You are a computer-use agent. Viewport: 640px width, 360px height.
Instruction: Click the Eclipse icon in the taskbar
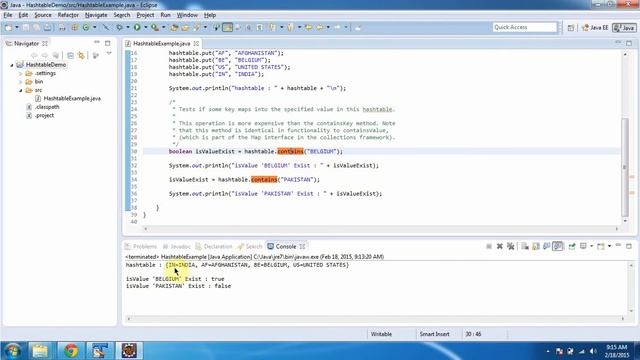pyautogui.click(x=129, y=351)
